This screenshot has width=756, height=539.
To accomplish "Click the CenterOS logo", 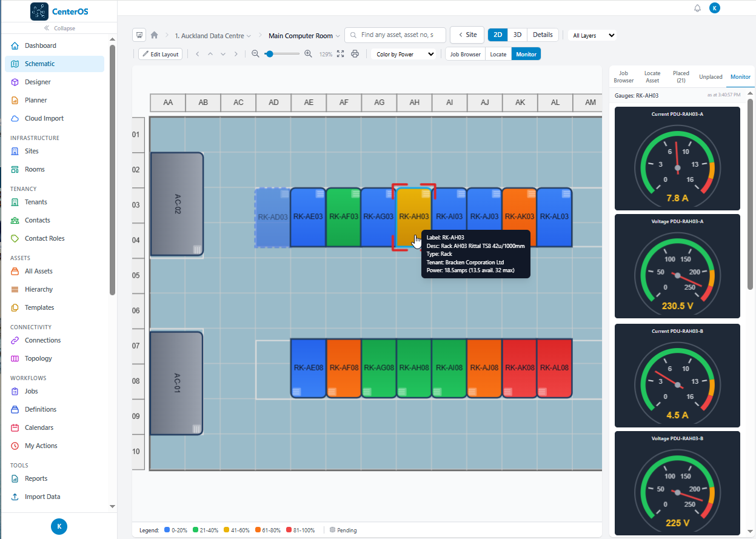I will coord(59,11).
